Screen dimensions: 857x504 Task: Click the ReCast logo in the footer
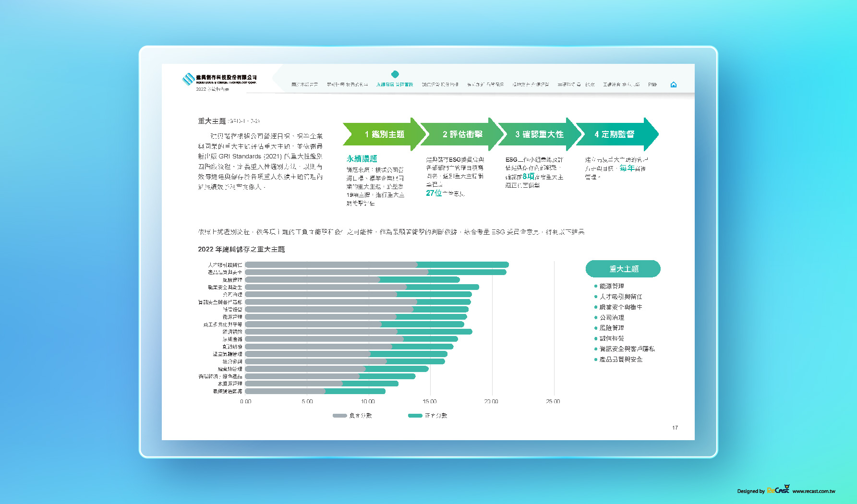pos(778,490)
